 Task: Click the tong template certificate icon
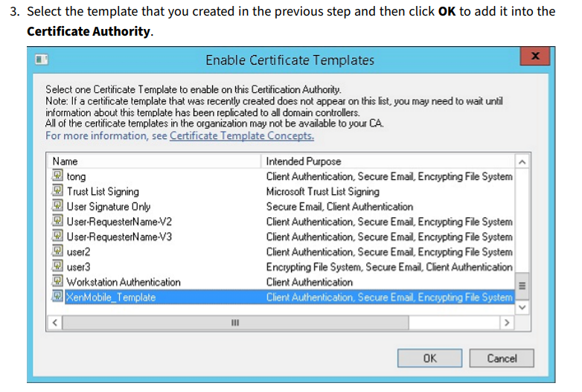(x=57, y=175)
